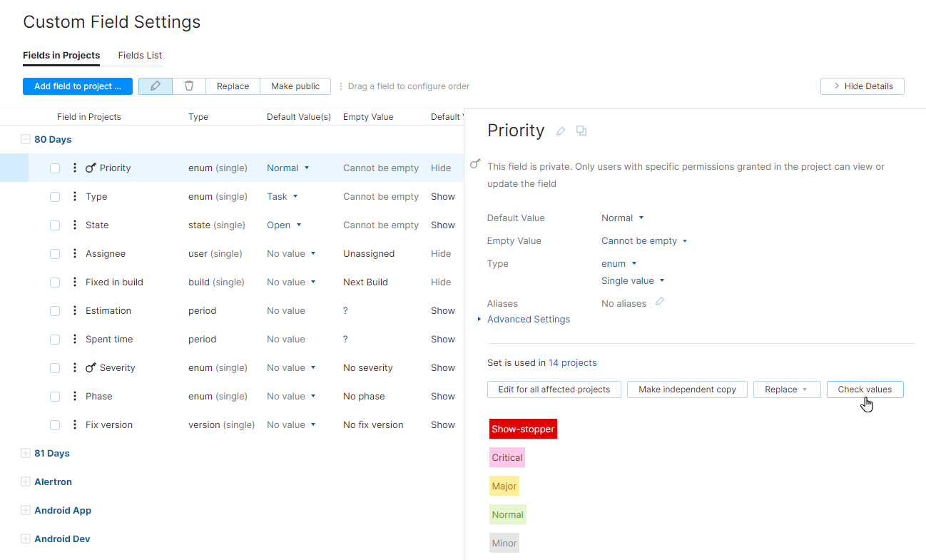Select the Edit pencil icon in the toolbar
Screen dimensions: 926x560
155,86
